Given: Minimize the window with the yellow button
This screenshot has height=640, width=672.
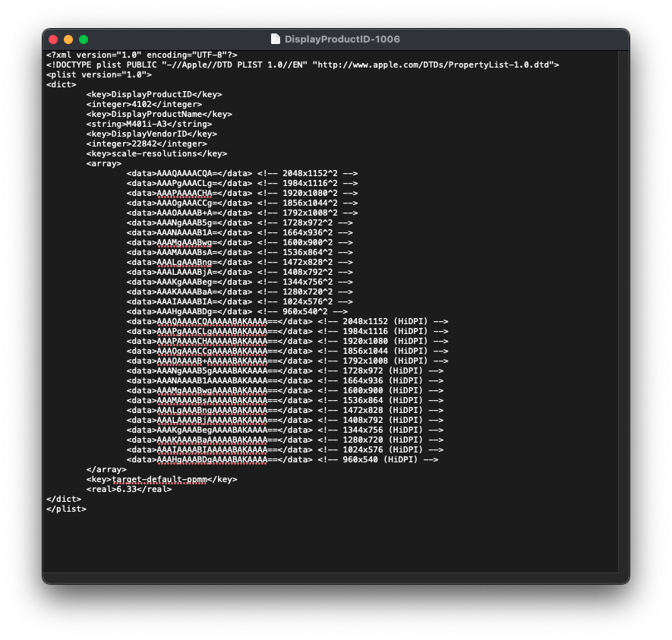Looking at the screenshot, I should pos(68,39).
